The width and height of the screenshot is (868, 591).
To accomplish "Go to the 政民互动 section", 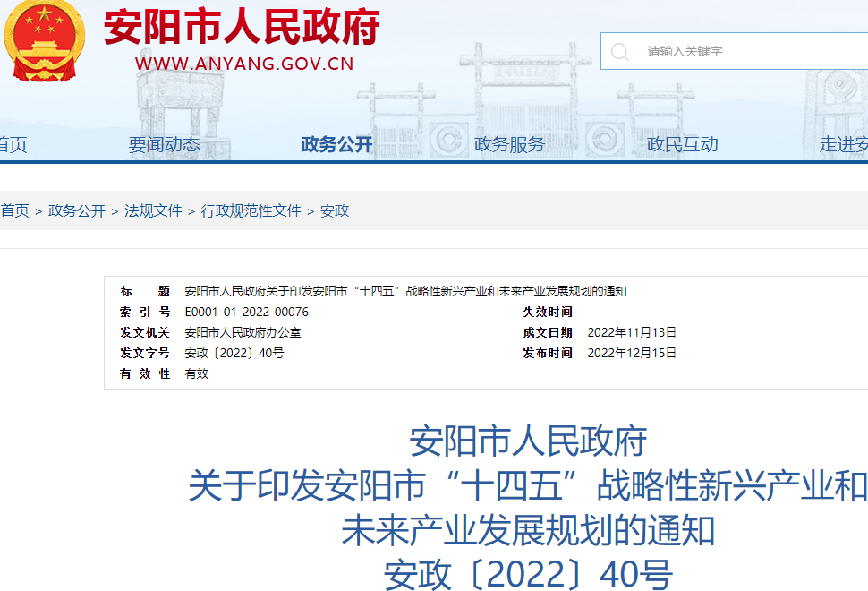I will (x=682, y=144).
